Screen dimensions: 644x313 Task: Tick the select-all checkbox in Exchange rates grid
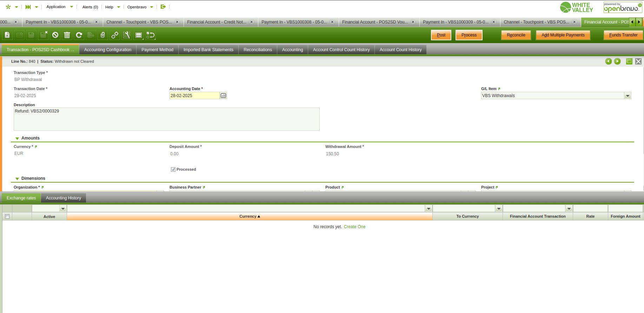(x=7, y=217)
